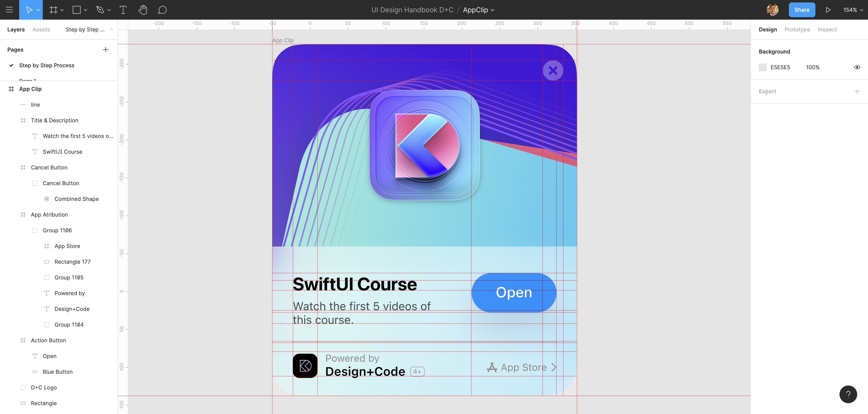Select the Pen tool
Screen dimensions: 868x414
click(x=100, y=10)
